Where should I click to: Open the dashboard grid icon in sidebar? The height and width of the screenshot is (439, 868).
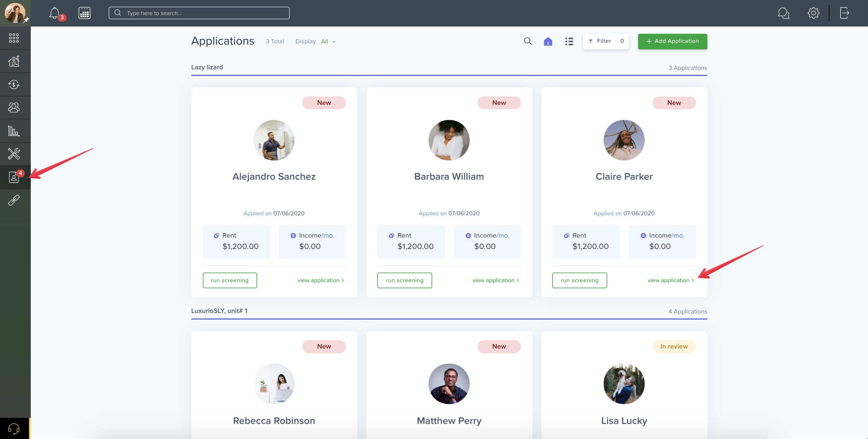(x=14, y=38)
